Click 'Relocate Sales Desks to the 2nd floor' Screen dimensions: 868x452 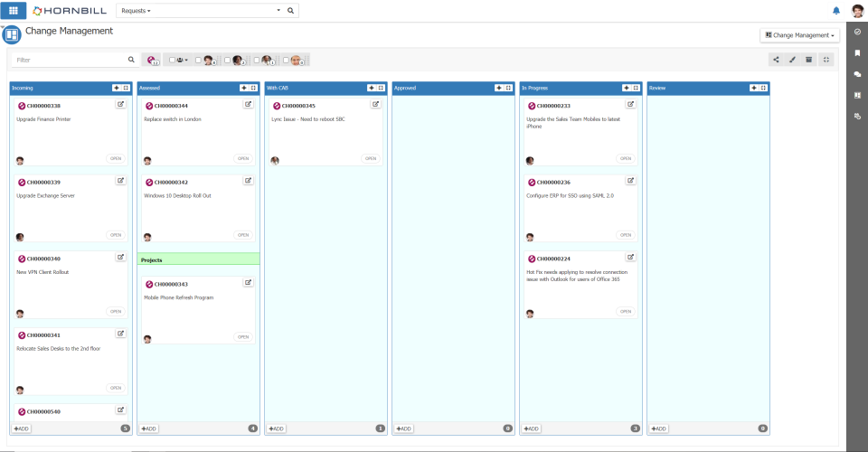[59, 349]
